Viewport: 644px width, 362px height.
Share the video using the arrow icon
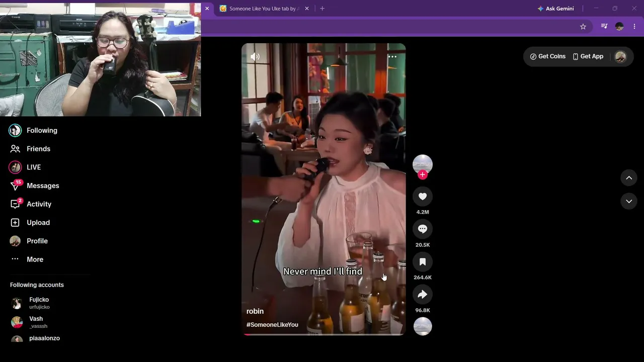tap(423, 295)
